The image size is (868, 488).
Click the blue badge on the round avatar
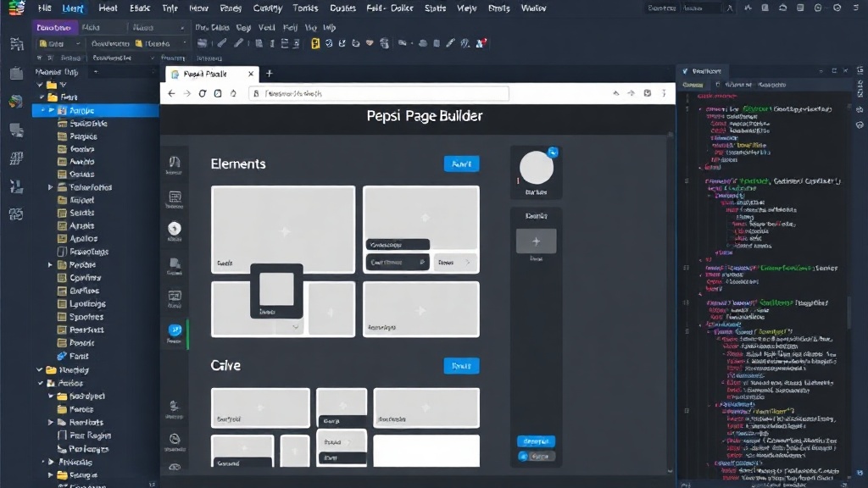tap(553, 152)
